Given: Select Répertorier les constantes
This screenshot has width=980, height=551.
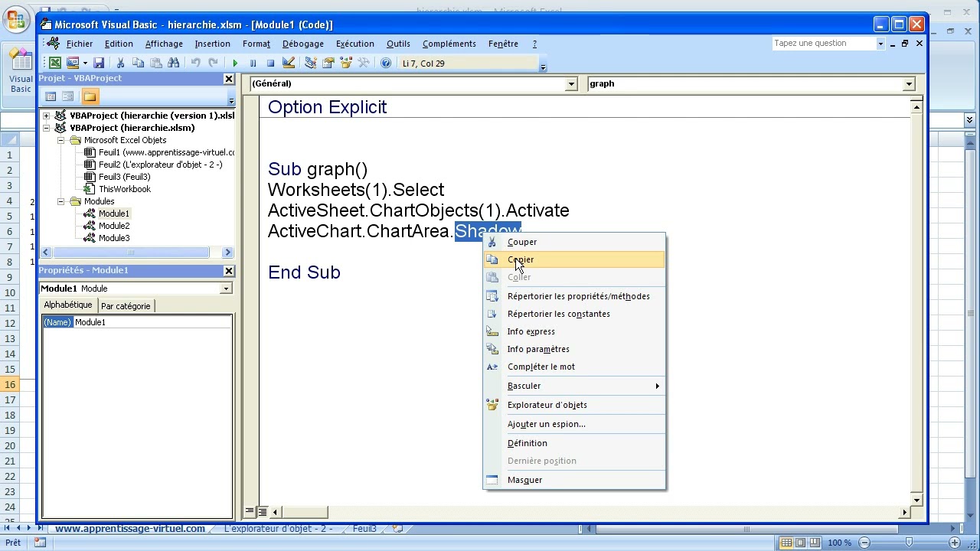Looking at the screenshot, I should 574,314.
